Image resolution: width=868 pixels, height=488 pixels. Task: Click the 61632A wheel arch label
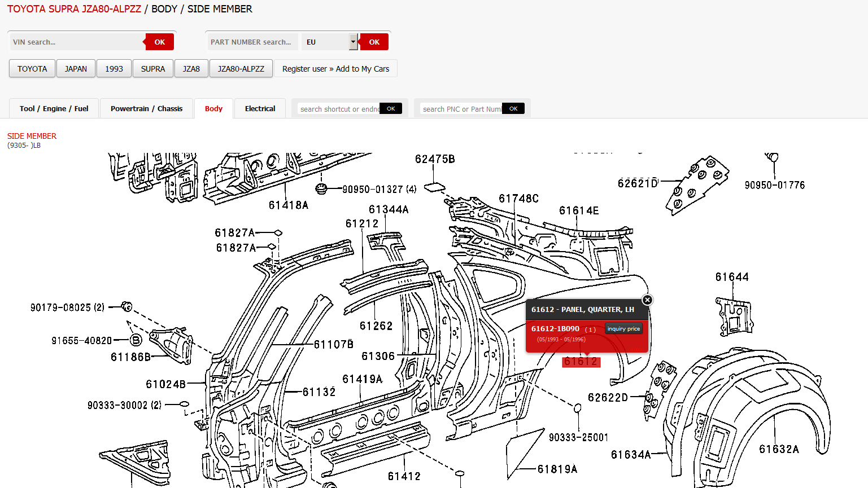click(x=779, y=449)
